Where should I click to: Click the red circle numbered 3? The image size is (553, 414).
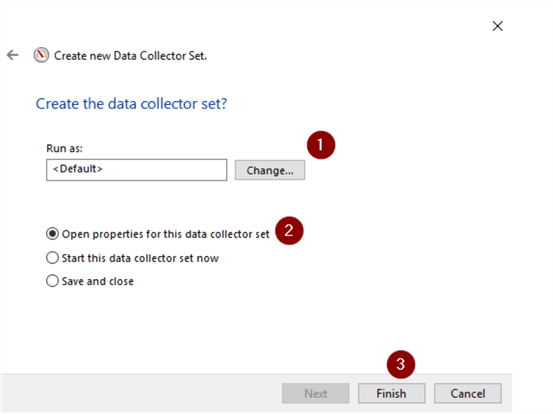coord(401,364)
